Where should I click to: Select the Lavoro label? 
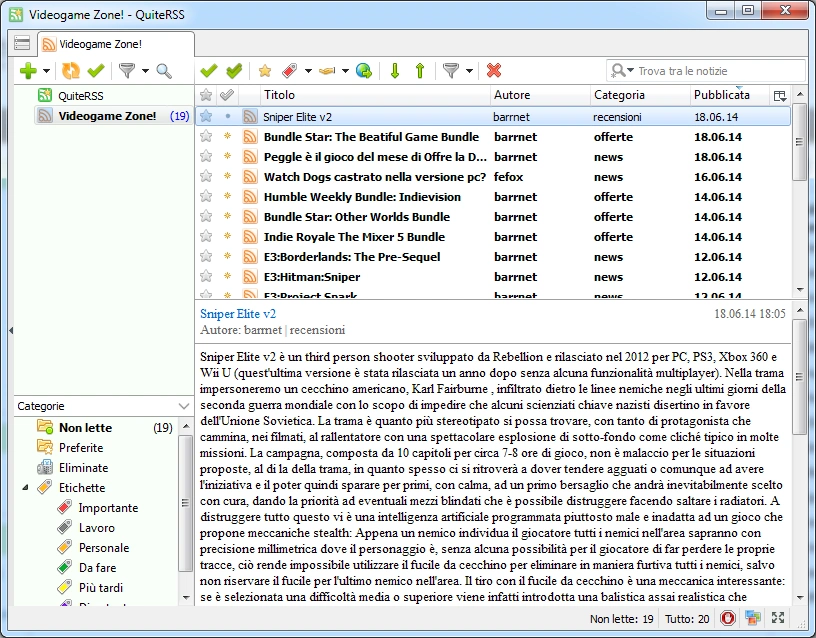96,528
